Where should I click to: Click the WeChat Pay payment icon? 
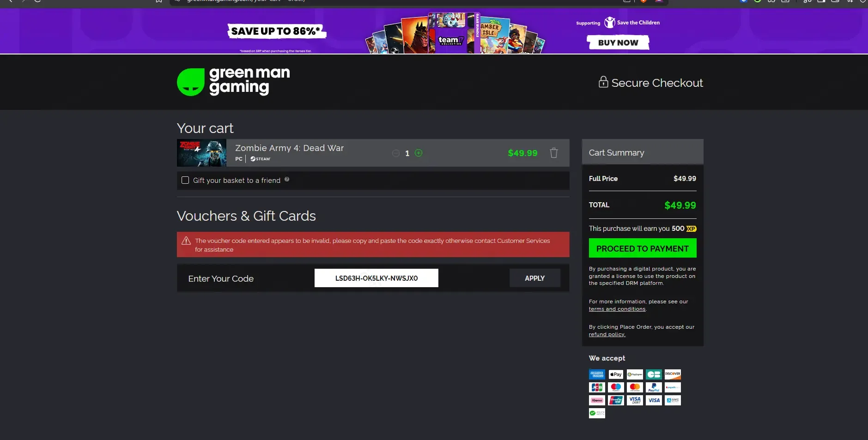coord(597,413)
